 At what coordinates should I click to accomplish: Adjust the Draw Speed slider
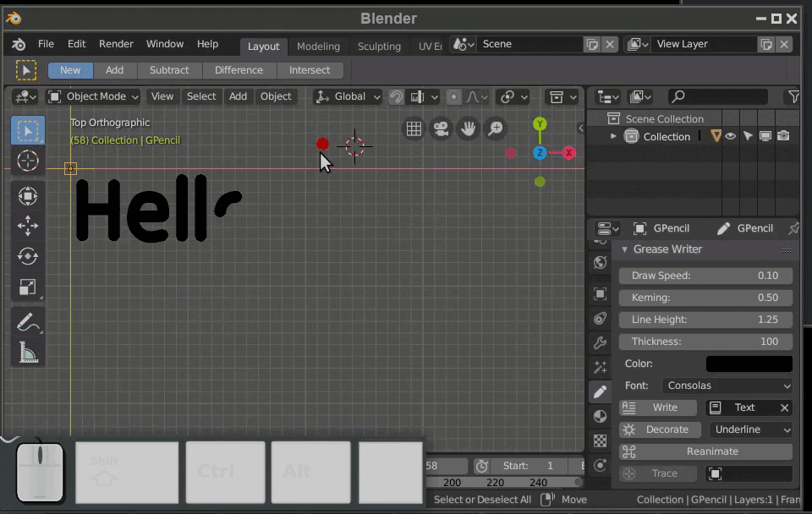point(705,276)
